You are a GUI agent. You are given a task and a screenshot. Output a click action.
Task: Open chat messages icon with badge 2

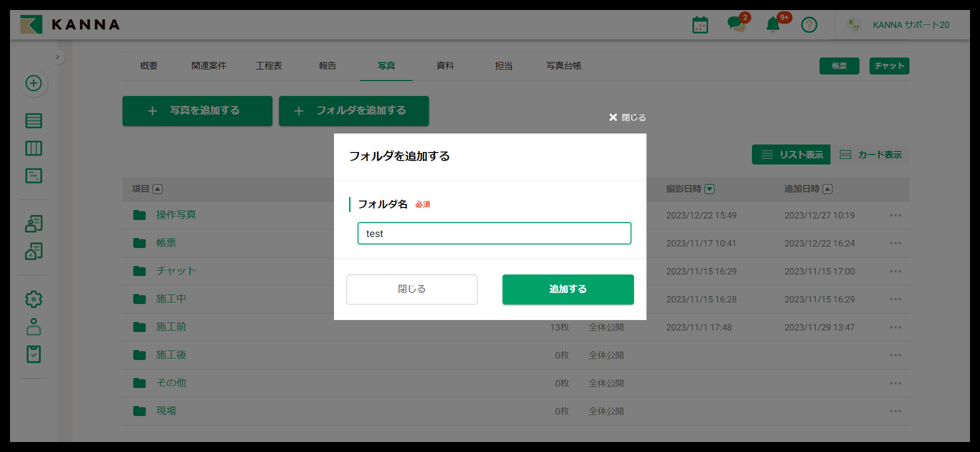(x=736, y=24)
